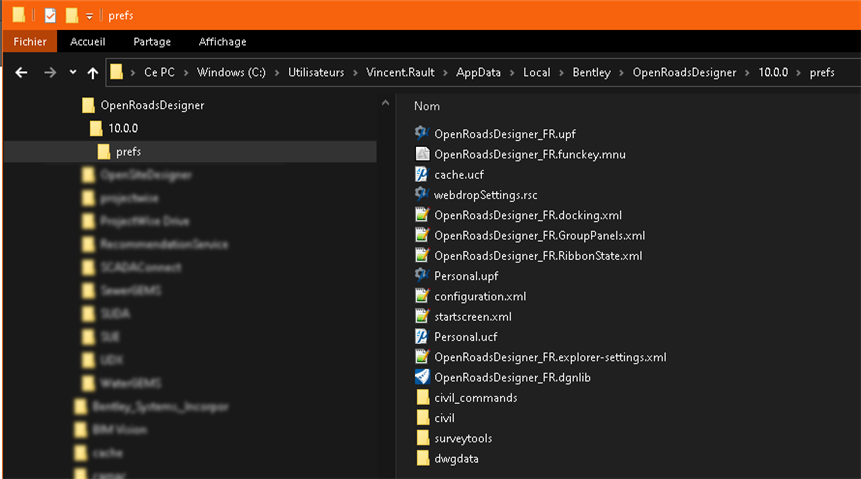This screenshot has height=479, width=861.
Task: Select OpenRoadsDesigner_FR.RibbonState.xml file icon
Action: pos(422,255)
